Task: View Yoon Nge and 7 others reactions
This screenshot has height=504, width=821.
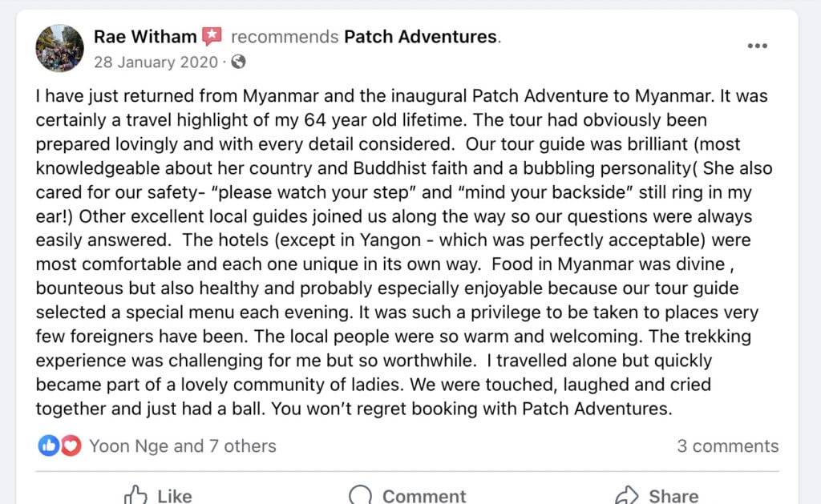Action: coord(183,446)
